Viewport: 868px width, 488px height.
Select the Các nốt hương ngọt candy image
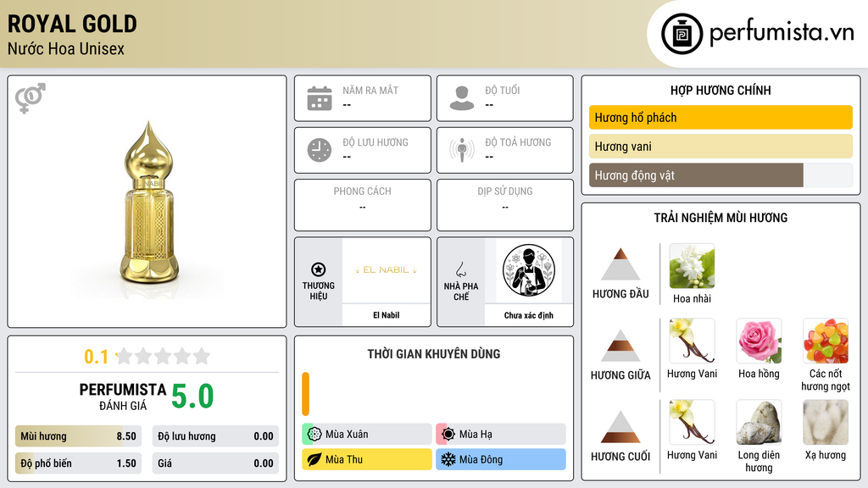click(x=826, y=341)
